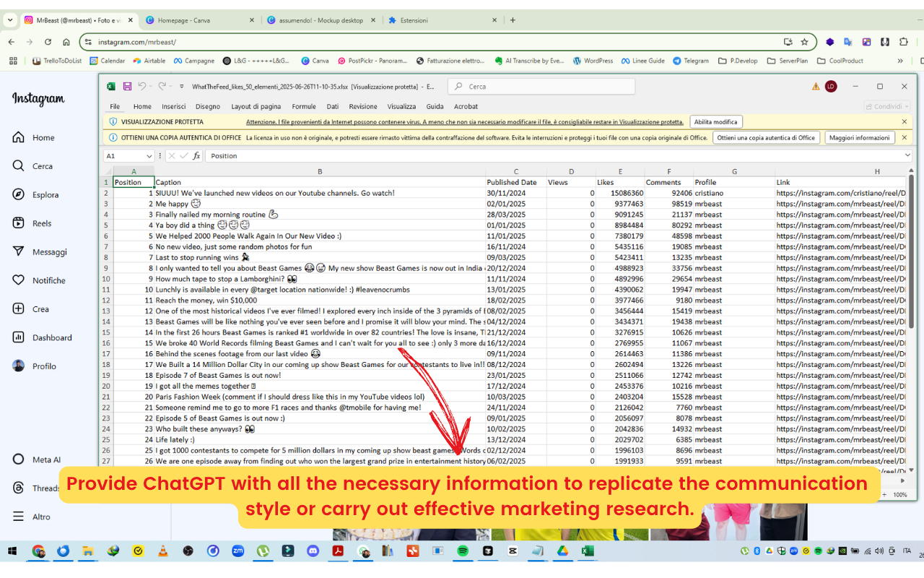Select the 'Published Date' header cell

515,183
